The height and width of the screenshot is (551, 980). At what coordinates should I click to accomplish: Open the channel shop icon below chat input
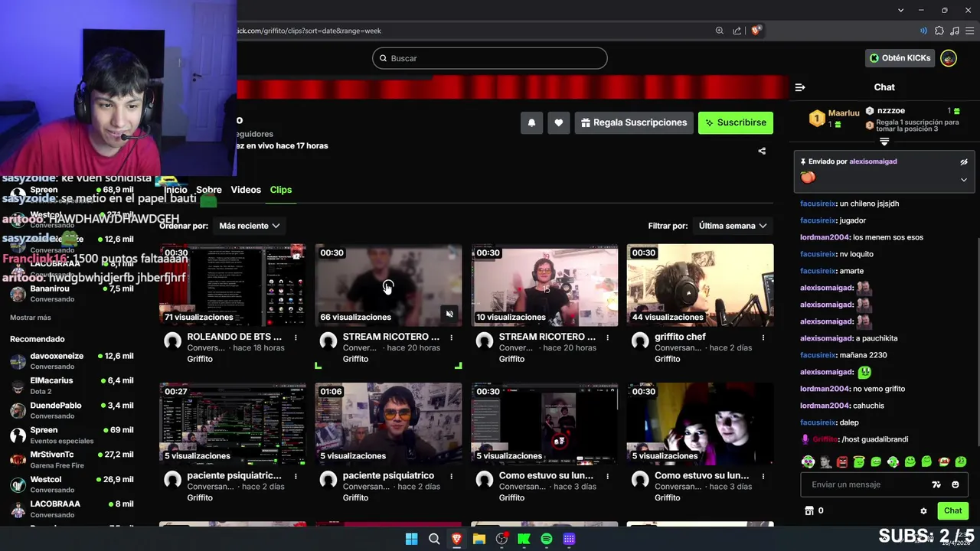(x=808, y=510)
